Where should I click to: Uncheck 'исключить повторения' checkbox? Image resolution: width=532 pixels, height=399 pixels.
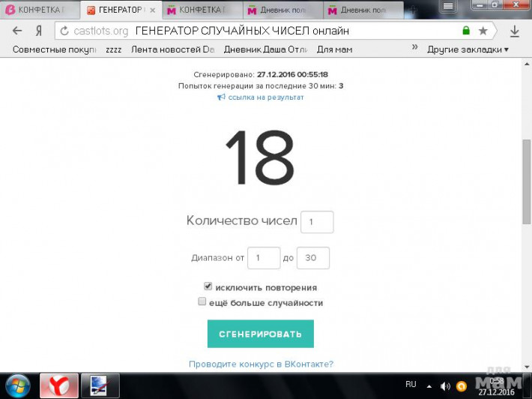208,286
